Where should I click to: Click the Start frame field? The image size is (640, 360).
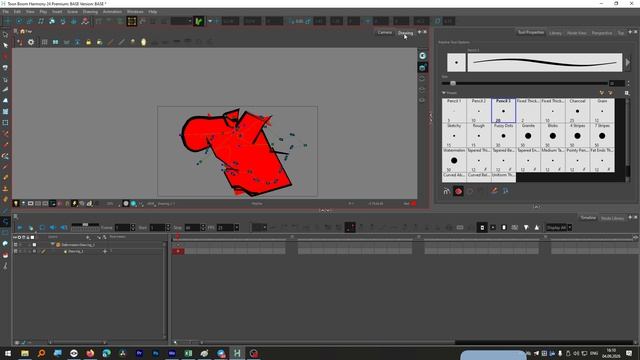(x=157, y=227)
